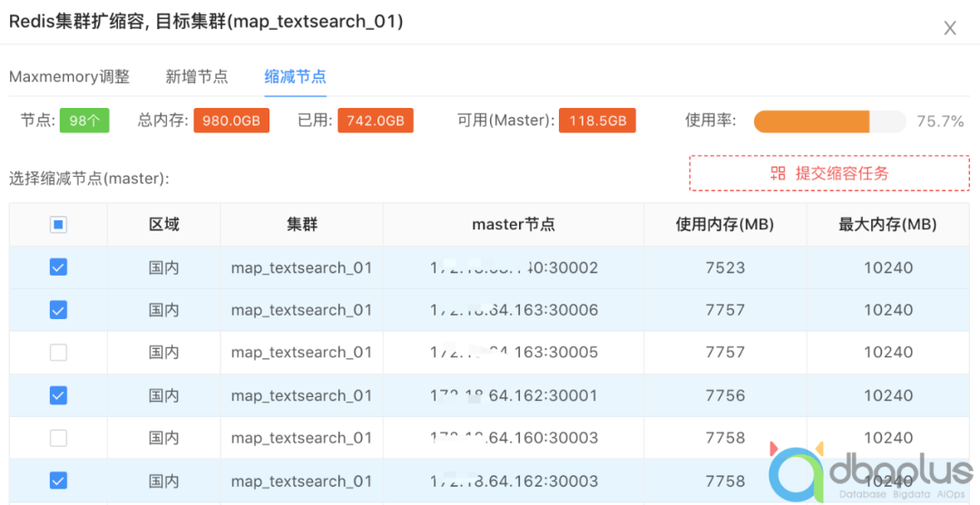The height and width of the screenshot is (505, 980).
Task: Uncheck the row for node 64.162:30003
Action: [58, 481]
